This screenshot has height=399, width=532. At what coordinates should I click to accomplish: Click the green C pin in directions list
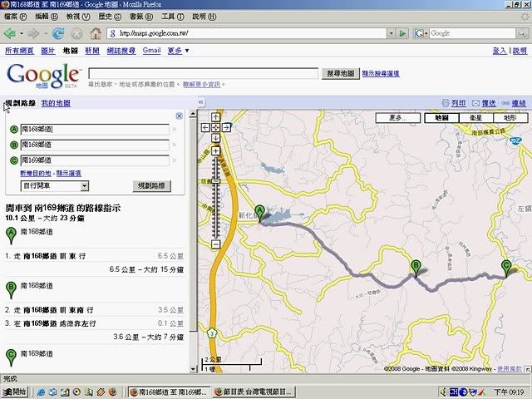pos(11,357)
